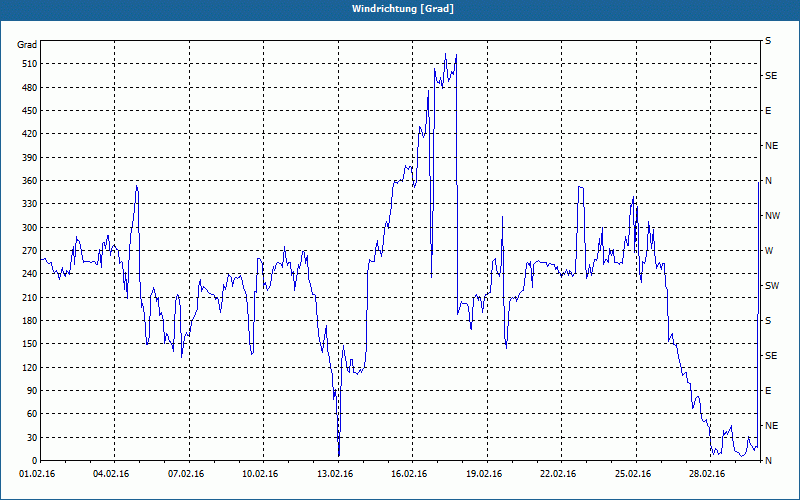Select the y-axis value 450
The height and width of the screenshot is (500, 800).
pos(31,111)
